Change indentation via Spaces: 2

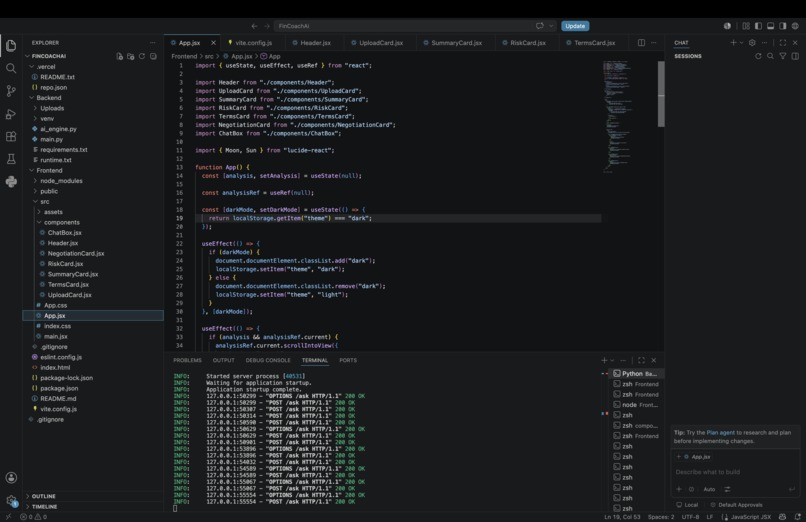click(661, 517)
